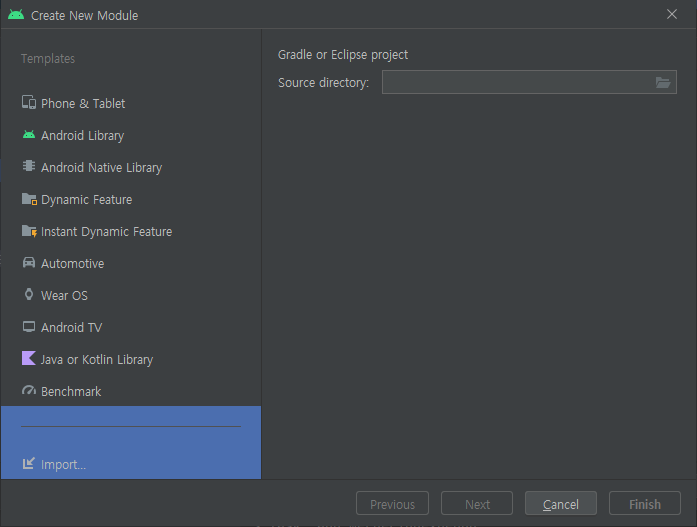Image resolution: width=697 pixels, height=527 pixels.
Task: Click the Gradle or Eclipse project heading
Action: [x=343, y=55]
